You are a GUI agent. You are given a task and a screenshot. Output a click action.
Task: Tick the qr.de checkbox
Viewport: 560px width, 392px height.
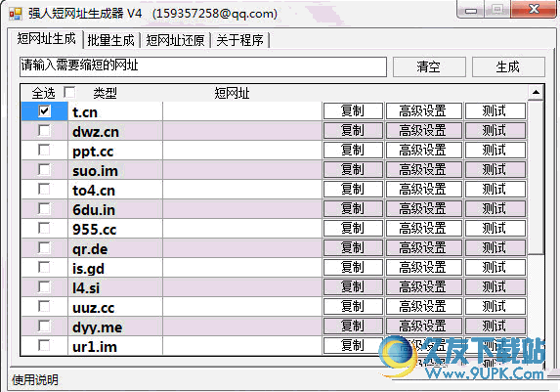[44, 247]
